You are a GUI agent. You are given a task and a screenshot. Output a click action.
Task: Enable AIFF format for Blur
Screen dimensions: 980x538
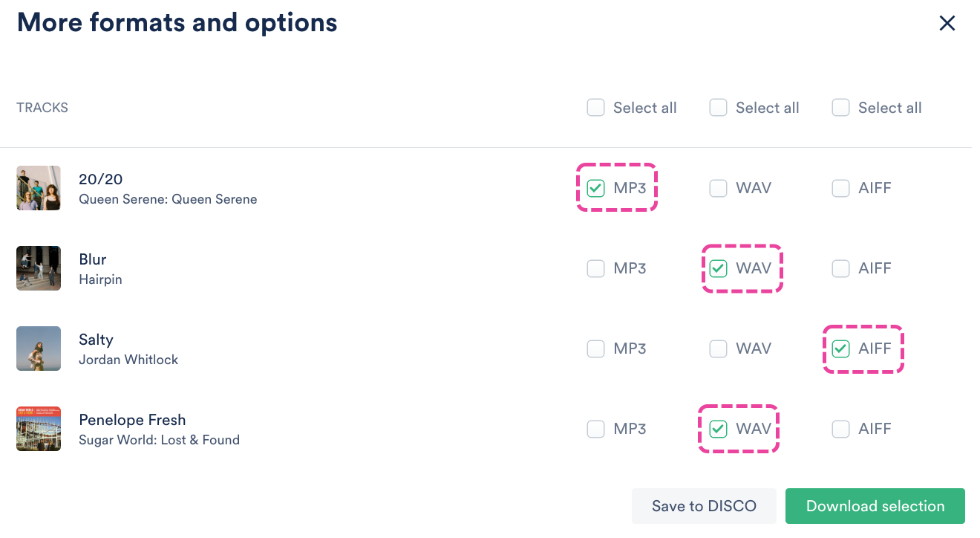click(x=840, y=268)
